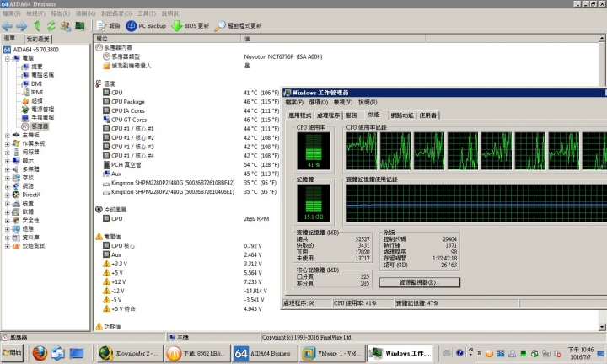Go forward with AIDA64 blue right arrow
This screenshot has width=607, height=364.
[x=21, y=26]
